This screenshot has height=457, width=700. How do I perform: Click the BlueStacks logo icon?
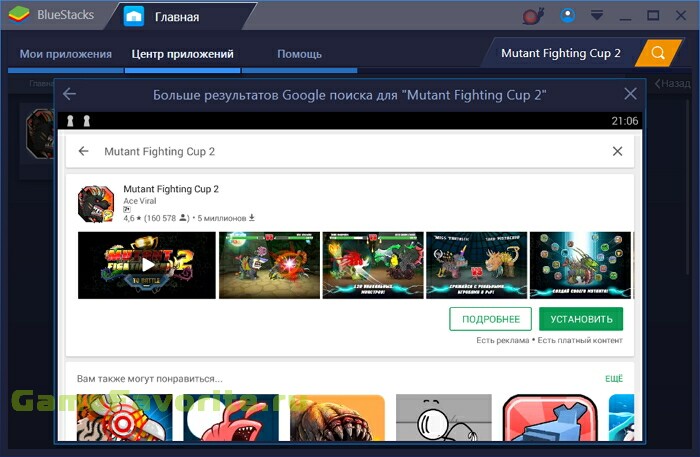click(x=19, y=15)
